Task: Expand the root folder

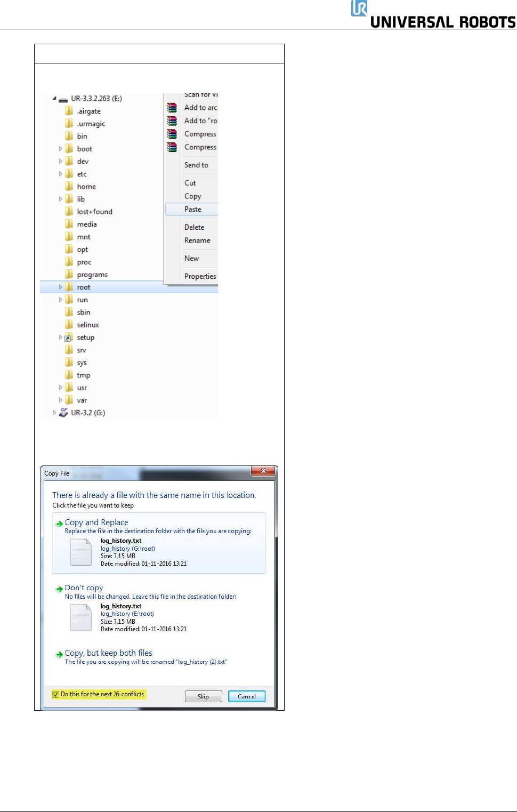Action: [x=60, y=287]
